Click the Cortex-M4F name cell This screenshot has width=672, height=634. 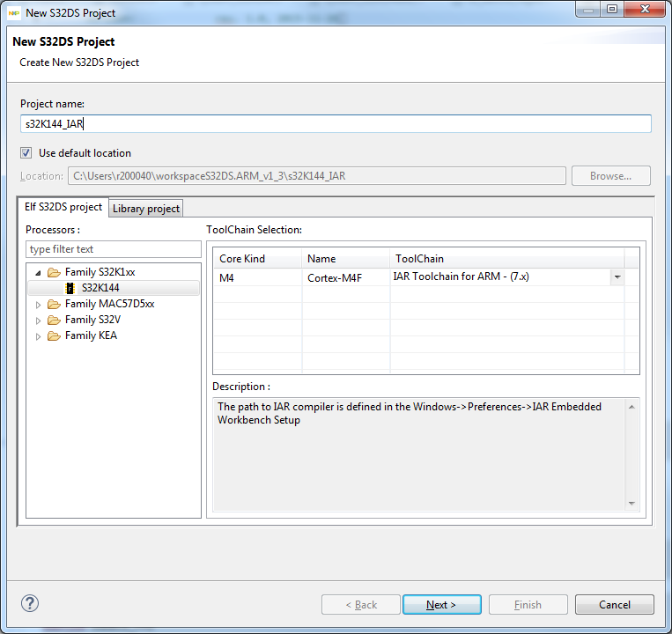click(x=346, y=277)
